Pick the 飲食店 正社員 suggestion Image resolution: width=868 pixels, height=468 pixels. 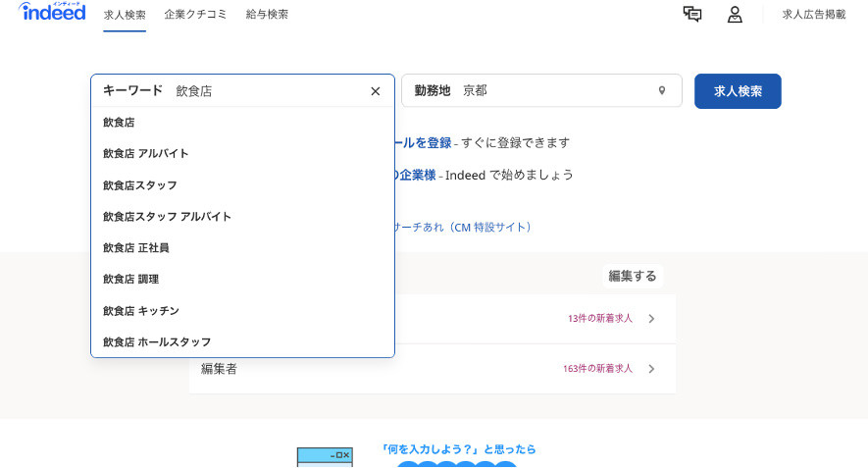[136, 248]
